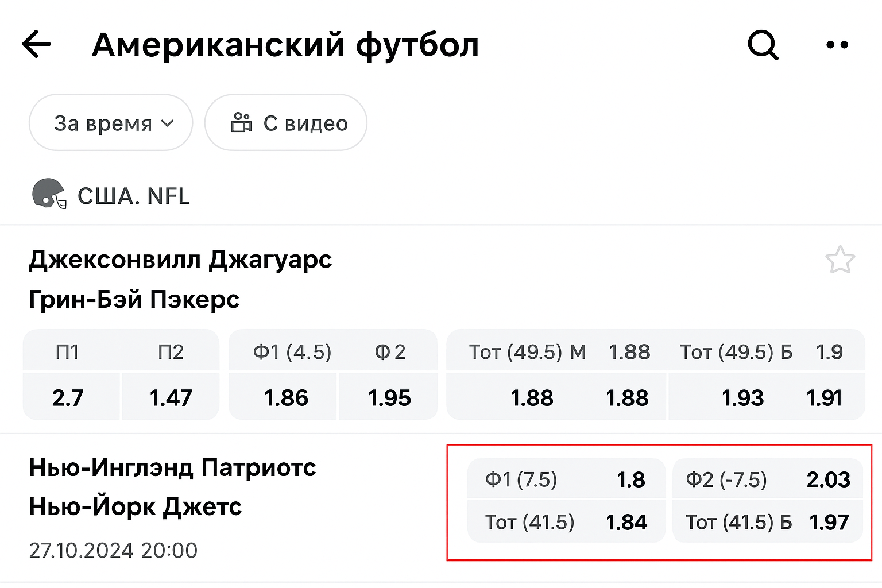882x588 pixels.
Task: Pick Ф1 (4.5) odds 1.86
Action: (286, 397)
